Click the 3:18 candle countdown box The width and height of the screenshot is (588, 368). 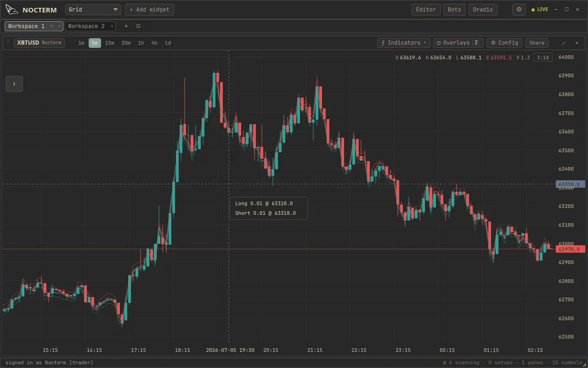coord(543,57)
